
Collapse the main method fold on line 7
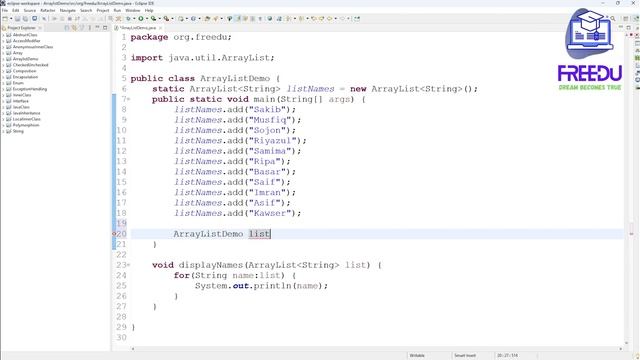pyautogui.click(x=129, y=99)
